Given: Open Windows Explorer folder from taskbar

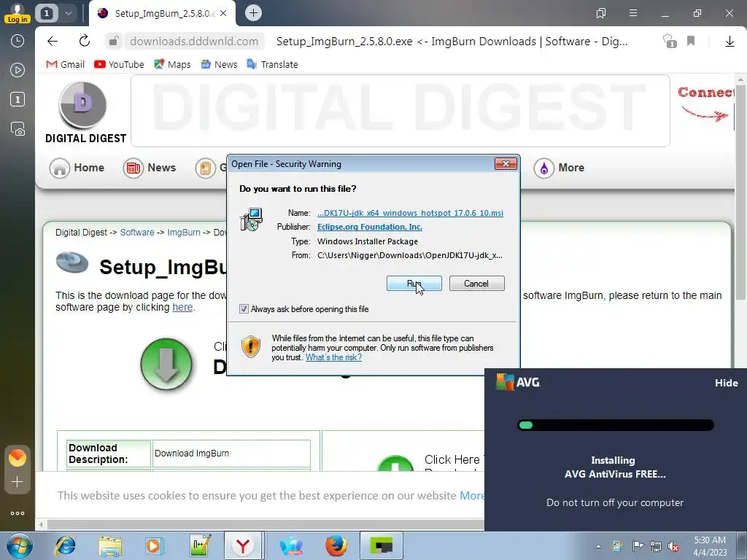Looking at the screenshot, I should 110,545.
